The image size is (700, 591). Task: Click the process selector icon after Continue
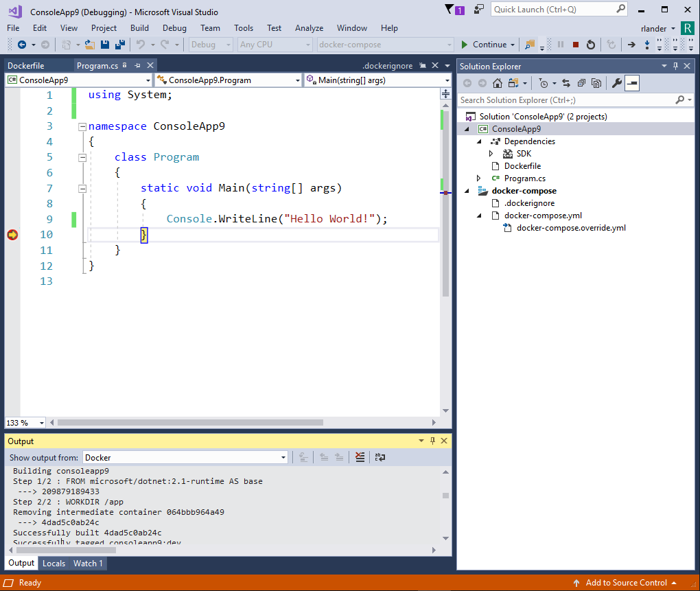click(530, 45)
